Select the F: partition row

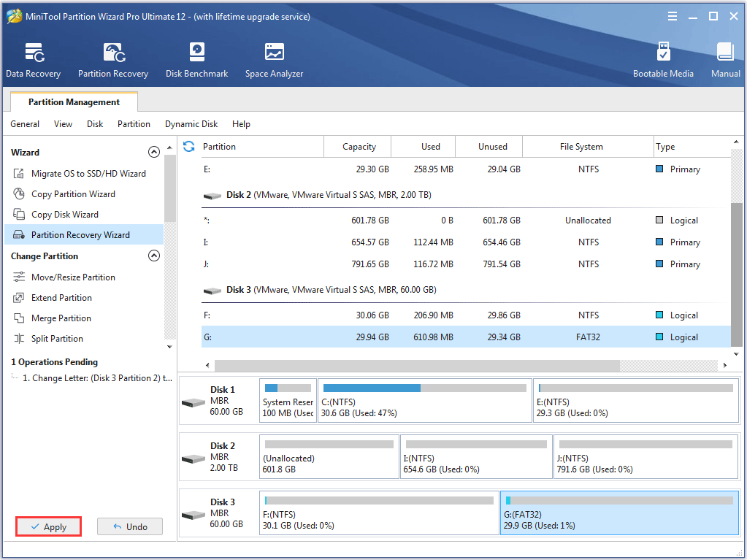[x=466, y=315]
